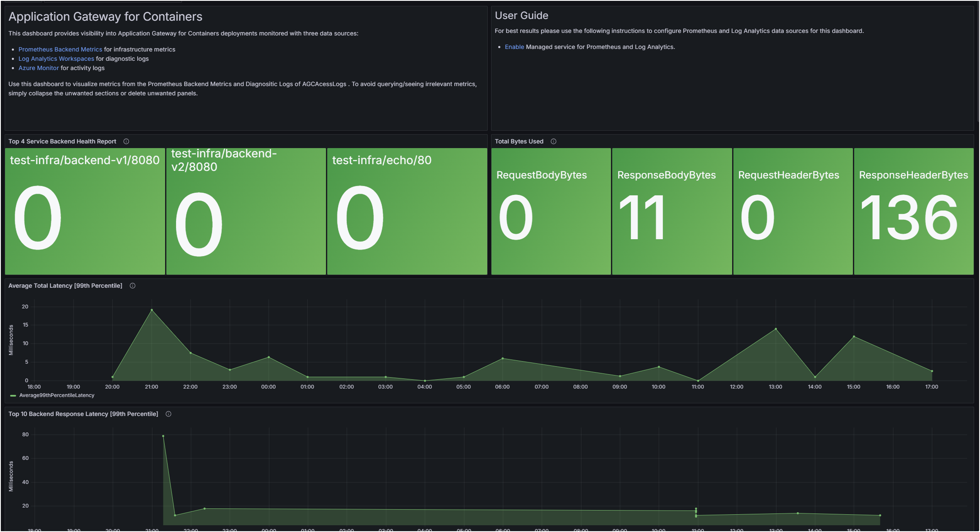Image resolution: width=980 pixels, height=532 pixels.
Task: Click the 21:00 peak data point on latency chart
Action: pyautogui.click(x=152, y=310)
